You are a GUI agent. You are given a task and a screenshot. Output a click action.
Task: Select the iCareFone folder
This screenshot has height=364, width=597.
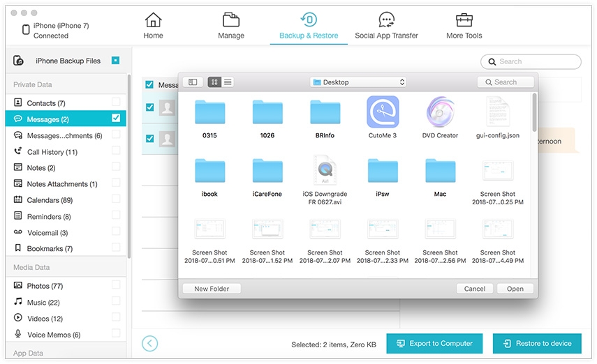pyautogui.click(x=267, y=177)
